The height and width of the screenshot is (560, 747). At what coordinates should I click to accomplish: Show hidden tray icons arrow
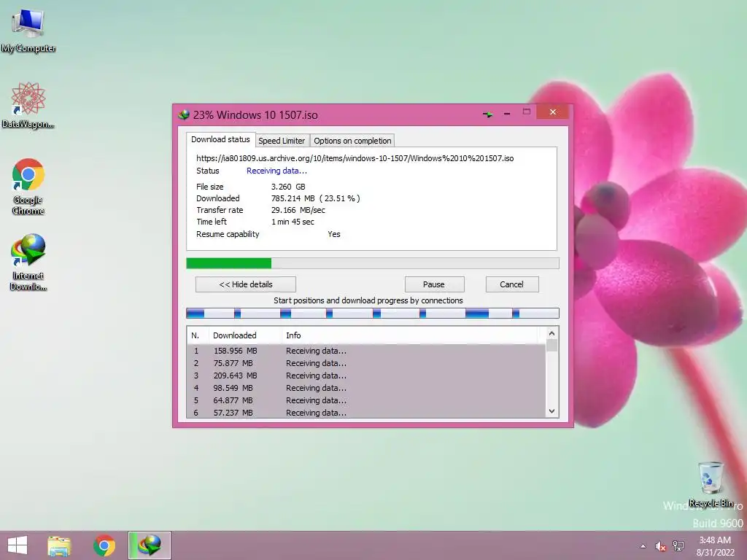(x=643, y=546)
